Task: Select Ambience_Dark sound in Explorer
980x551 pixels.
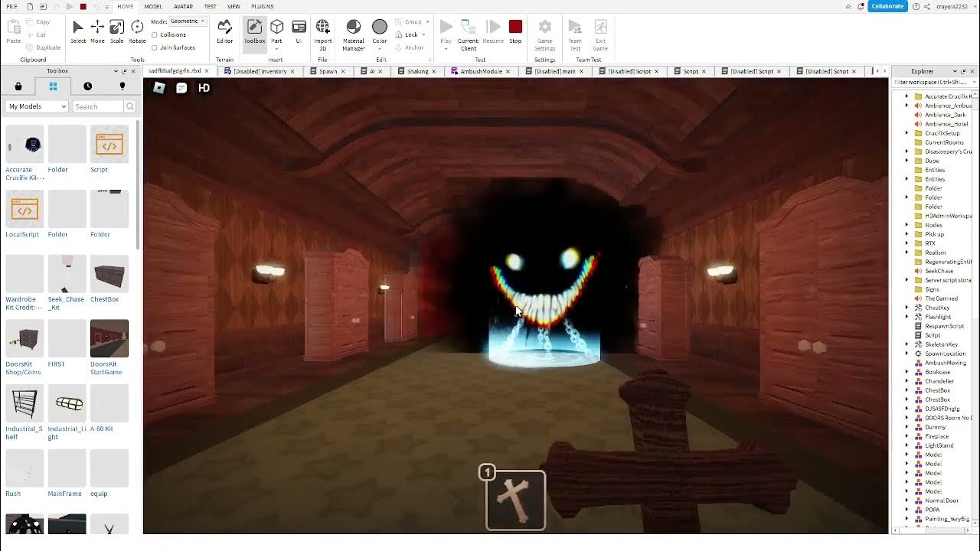Action: coord(945,115)
